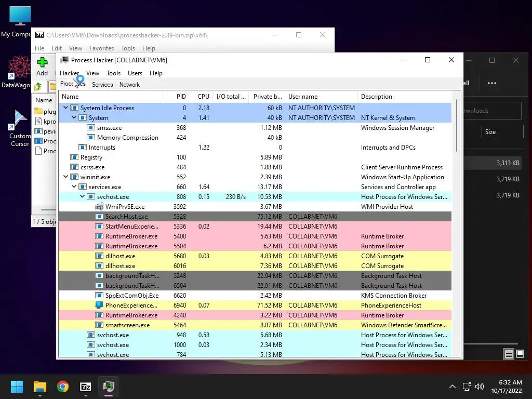This screenshot has height=399, width=532.
Task: Select RuntimeBroker.exe with PID 4248
Action: (255, 315)
